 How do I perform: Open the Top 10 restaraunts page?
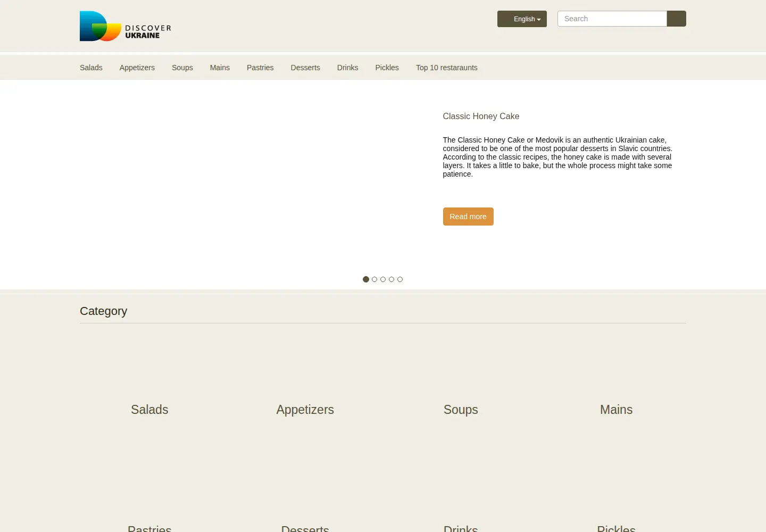click(x=447, y=68)
